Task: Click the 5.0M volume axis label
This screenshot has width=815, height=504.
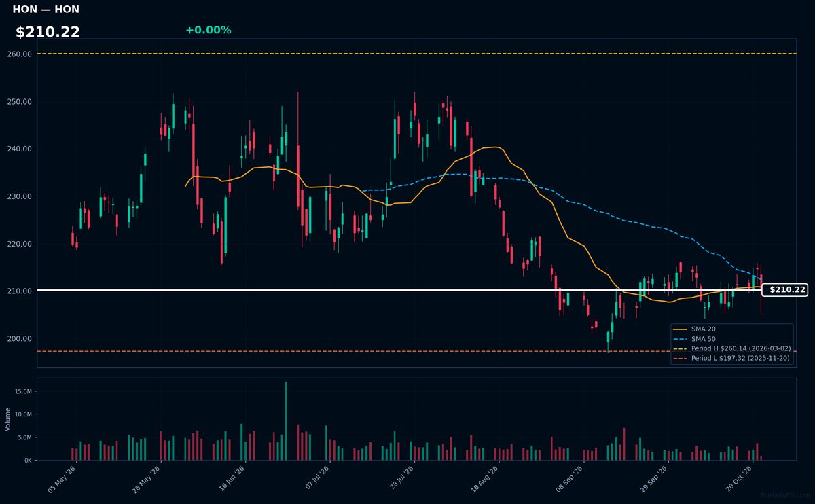Action: pyautogui.click(x=24, y=437)
